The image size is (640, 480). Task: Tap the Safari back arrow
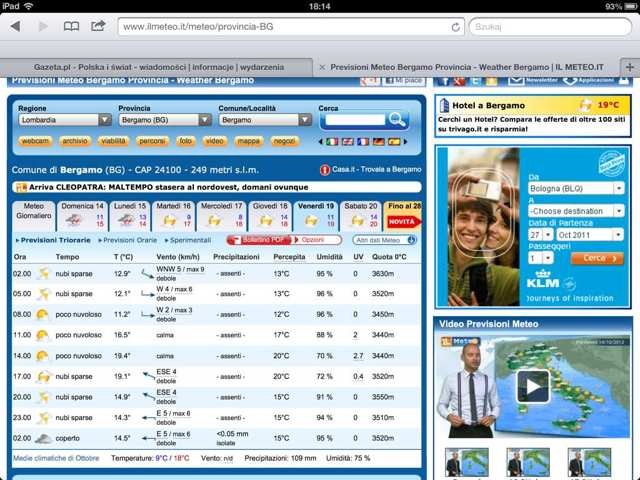16,27
